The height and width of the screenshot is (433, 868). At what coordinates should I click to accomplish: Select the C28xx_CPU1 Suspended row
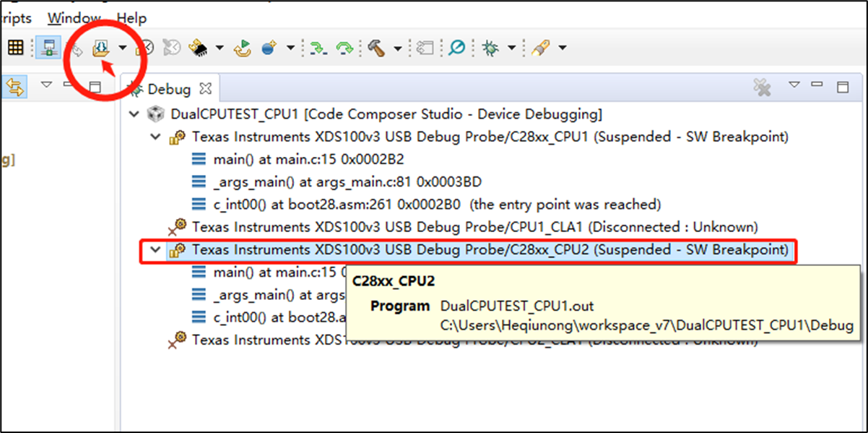point(490,137)
